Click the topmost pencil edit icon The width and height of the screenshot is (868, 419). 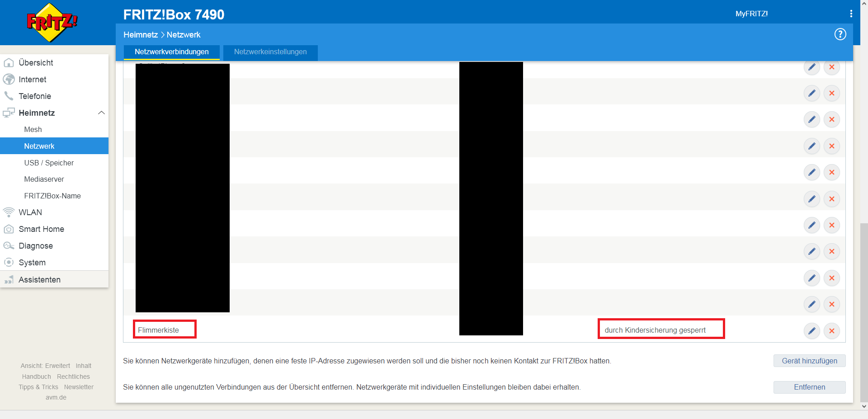tap(812, 67)
